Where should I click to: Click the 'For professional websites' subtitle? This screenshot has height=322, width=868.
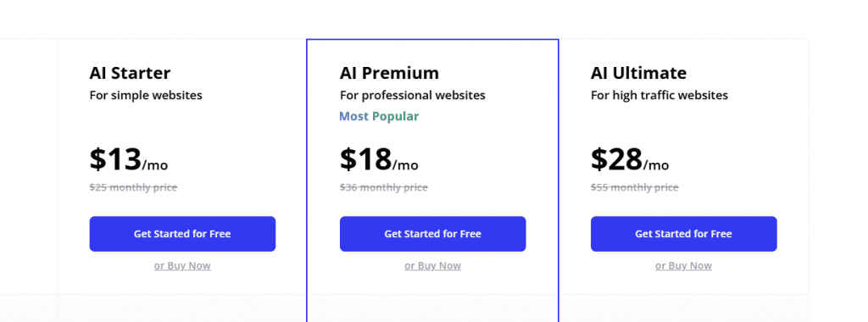(x=413, y=95)
